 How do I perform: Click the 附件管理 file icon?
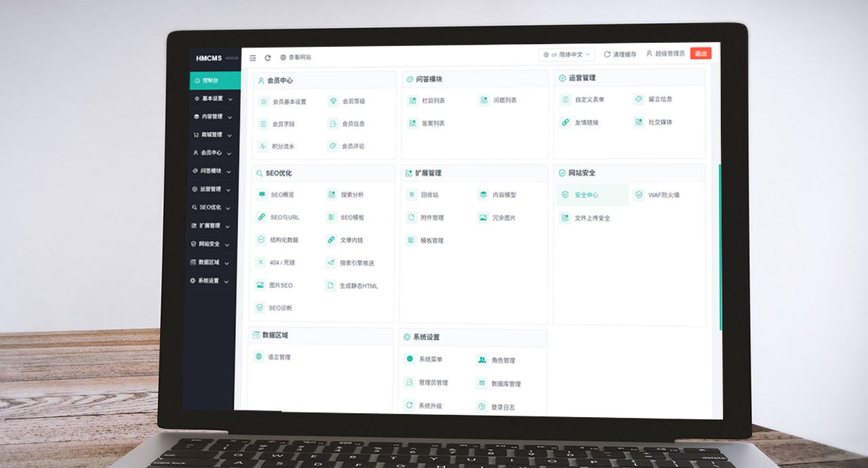pyautogui.click(x=411, y=218)
